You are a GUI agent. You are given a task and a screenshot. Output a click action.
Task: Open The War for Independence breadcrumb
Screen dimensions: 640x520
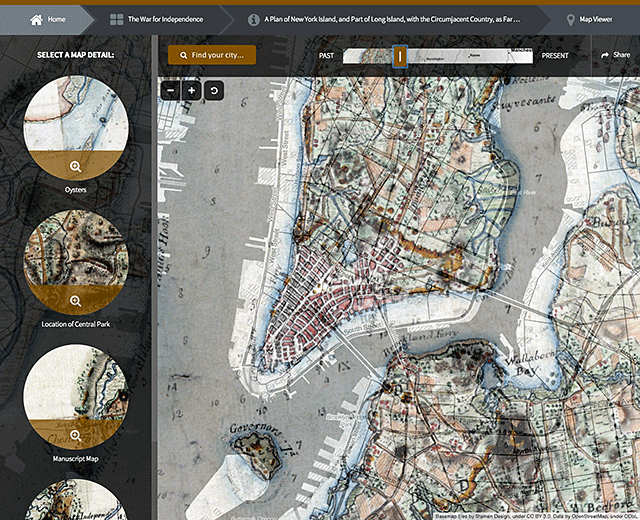pyautogui.click(x=165, y=19)
